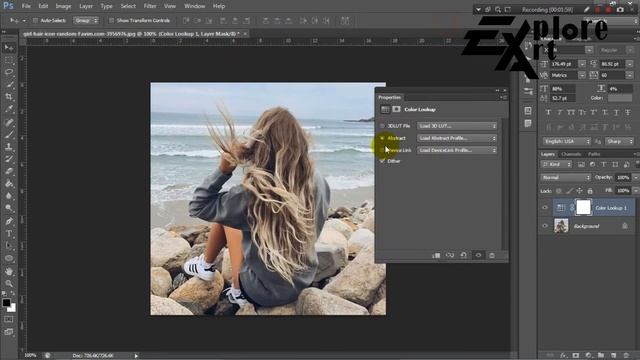Open the layer filter Kind dropdown
The width and height of the screenshot is (640, 360).
click(x=556, y=164)
